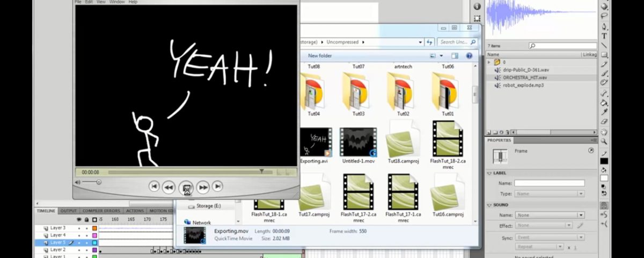Click the Frame label Name input field

550,183
